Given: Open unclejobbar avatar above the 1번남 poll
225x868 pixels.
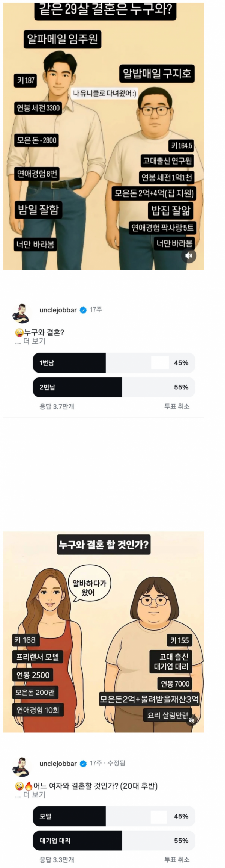Looking at the screenshot, I should (21, 313).
